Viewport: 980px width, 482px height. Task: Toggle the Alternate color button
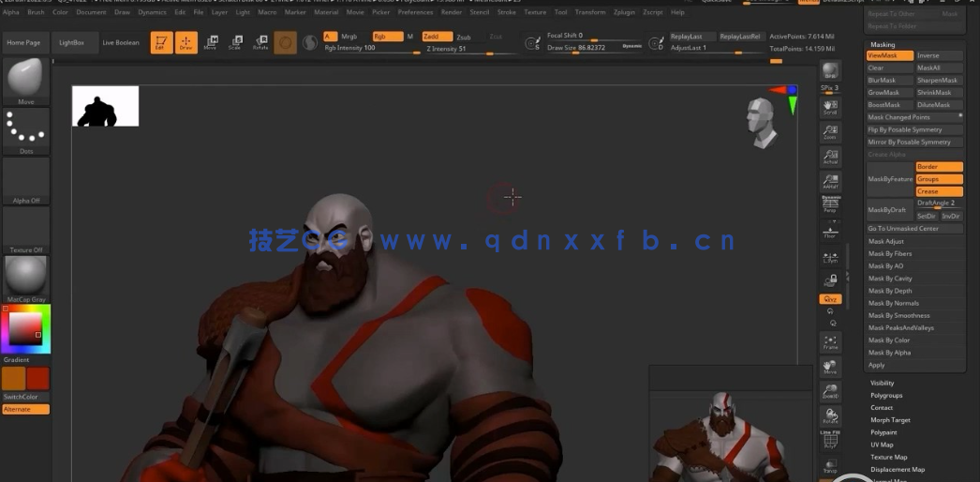tap(25, 410)
